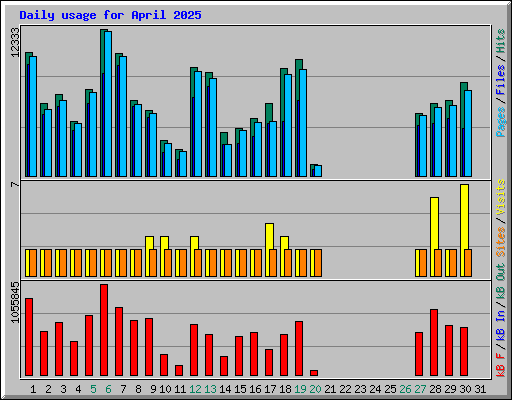Click day 30 on the x-axis
The image size is (512, 400).
465,389
